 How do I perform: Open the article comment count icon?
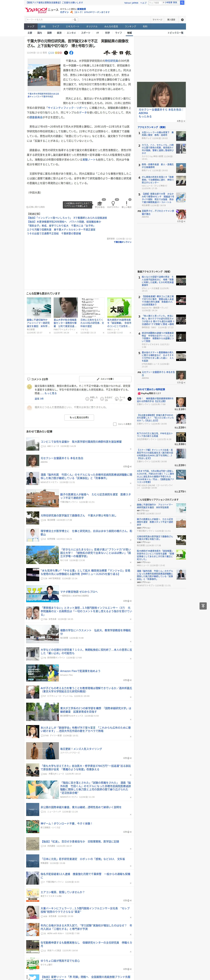click(x=51, y=53)
